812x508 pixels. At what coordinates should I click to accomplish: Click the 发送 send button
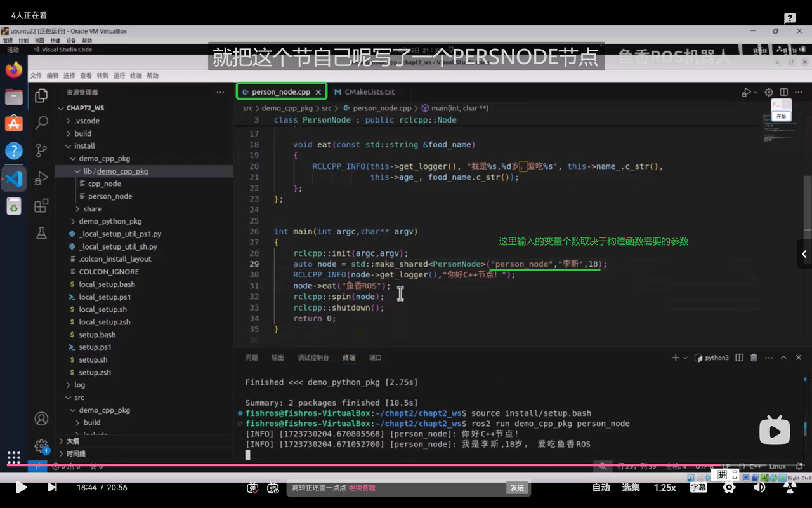pos(518,488)
